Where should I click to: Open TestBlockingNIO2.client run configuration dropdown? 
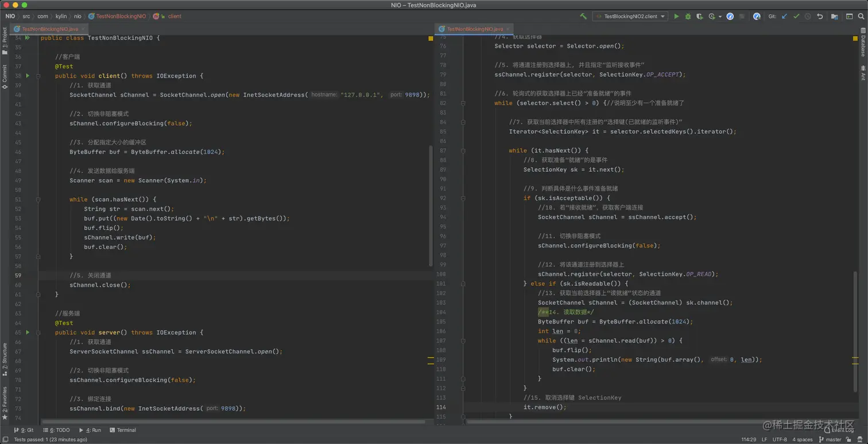point(630,17)
